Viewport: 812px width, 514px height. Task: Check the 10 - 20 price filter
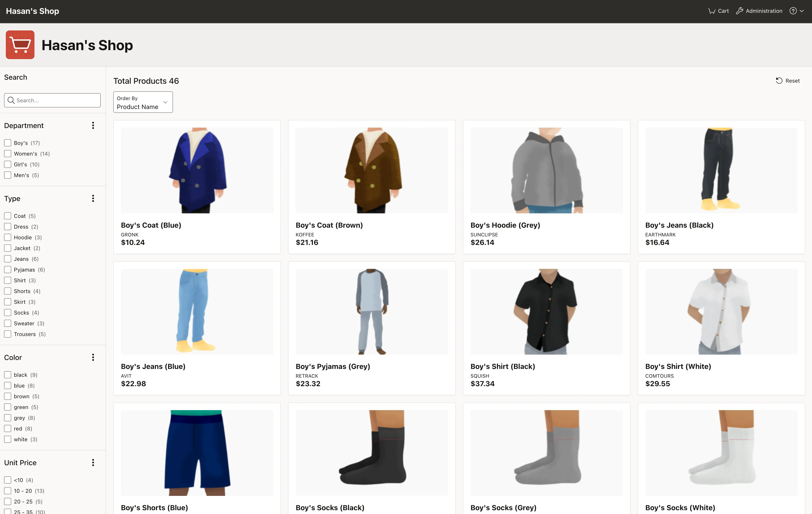point(8,491)
